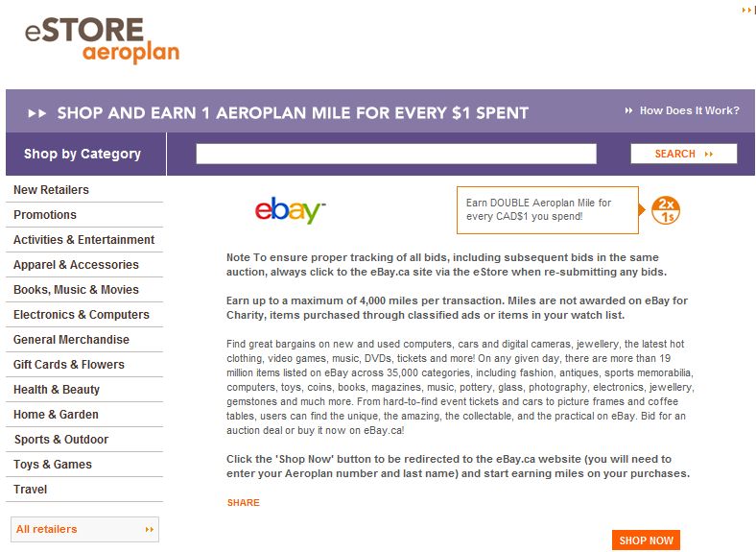This screenshot has width=756, height=552.
Task: Select Electronics & Computers in sidebar
Action: 81,315
